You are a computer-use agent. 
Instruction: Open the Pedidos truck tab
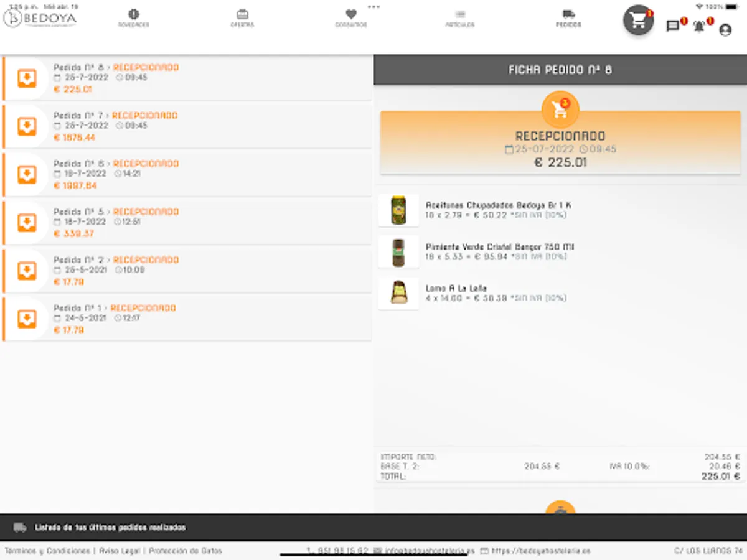click(x=568, y=19)
